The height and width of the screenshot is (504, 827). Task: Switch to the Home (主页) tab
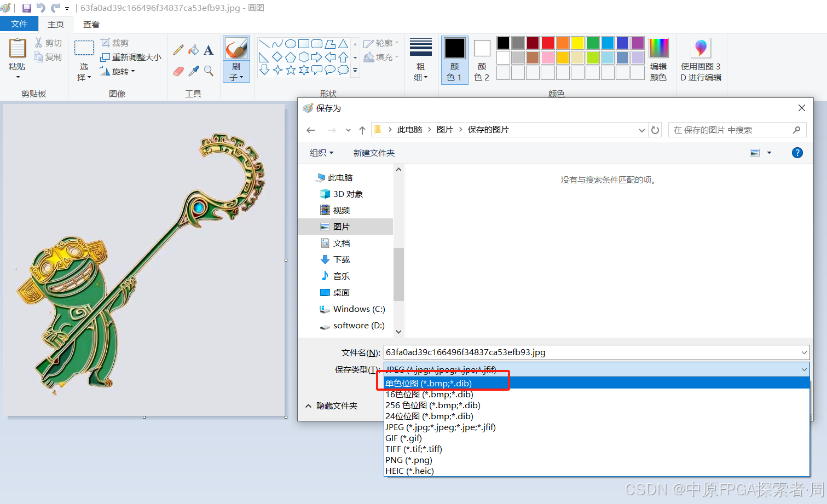tap(56, 24)
